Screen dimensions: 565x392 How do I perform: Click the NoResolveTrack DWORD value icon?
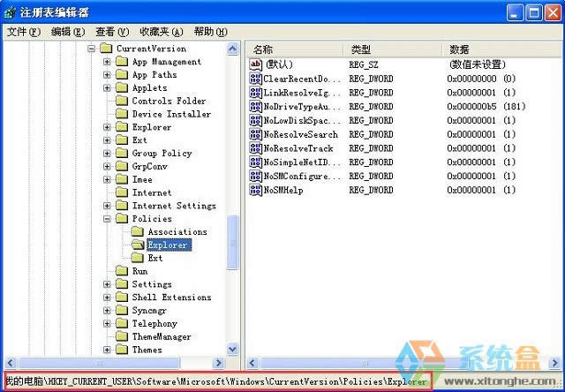tap(255, 148)
